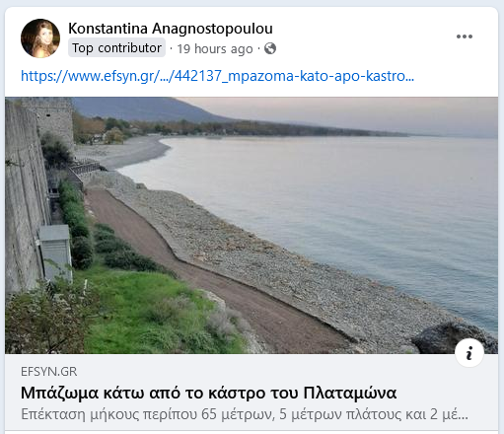Viewport: 504px width, 434px height.
Task: Open the 19 hours ago timestamp
Action: click(x=215, y=49)
